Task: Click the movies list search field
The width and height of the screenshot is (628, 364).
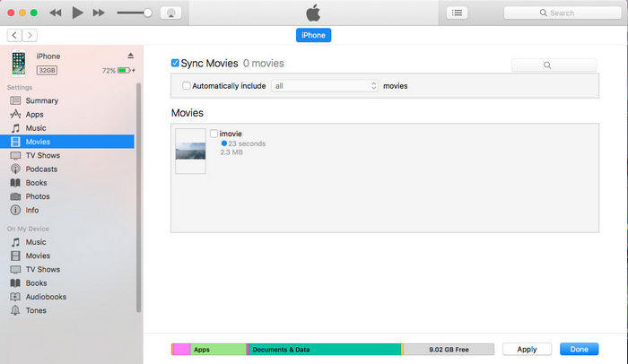Action: click(554, 65)
